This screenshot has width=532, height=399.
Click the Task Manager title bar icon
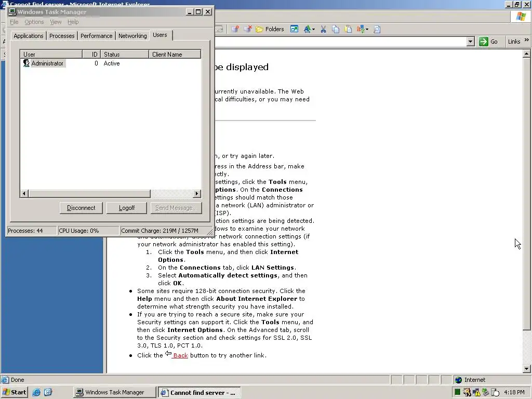12,12
